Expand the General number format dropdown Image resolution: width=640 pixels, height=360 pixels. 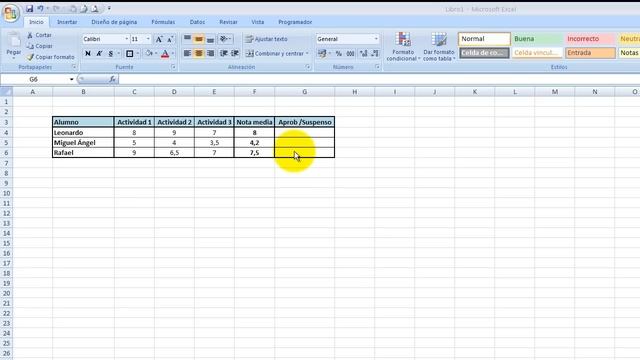(376, 39)
